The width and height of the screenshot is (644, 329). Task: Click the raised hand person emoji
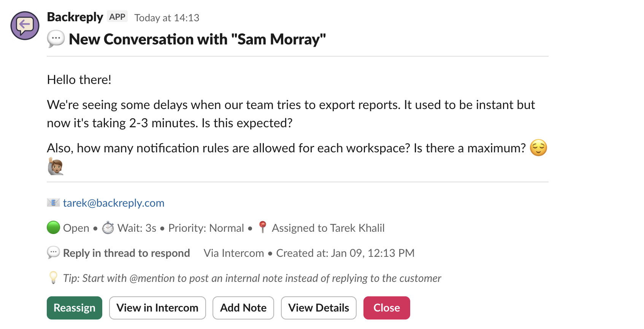pos(56,166)
